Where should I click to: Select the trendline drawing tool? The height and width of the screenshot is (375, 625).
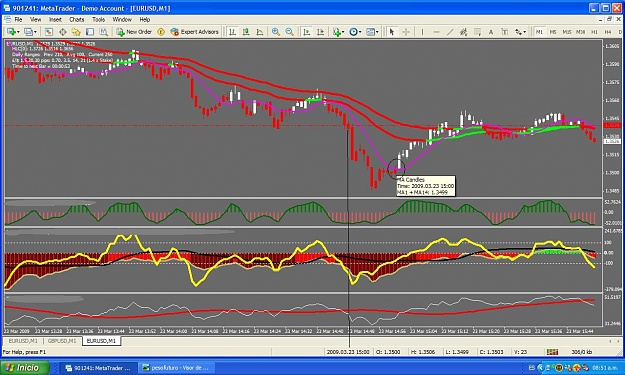pos(450,32)
